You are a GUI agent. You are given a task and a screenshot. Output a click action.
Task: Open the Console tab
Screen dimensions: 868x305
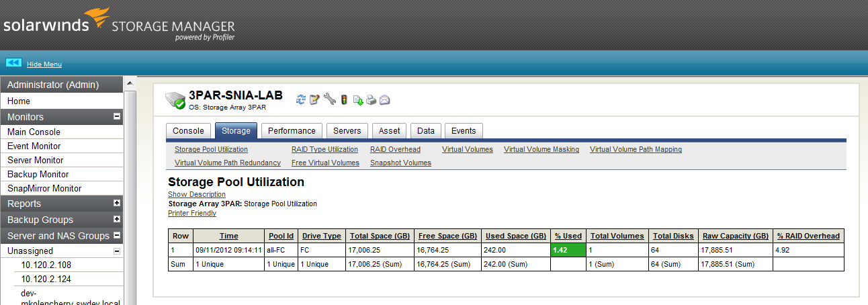click(188, 131)
